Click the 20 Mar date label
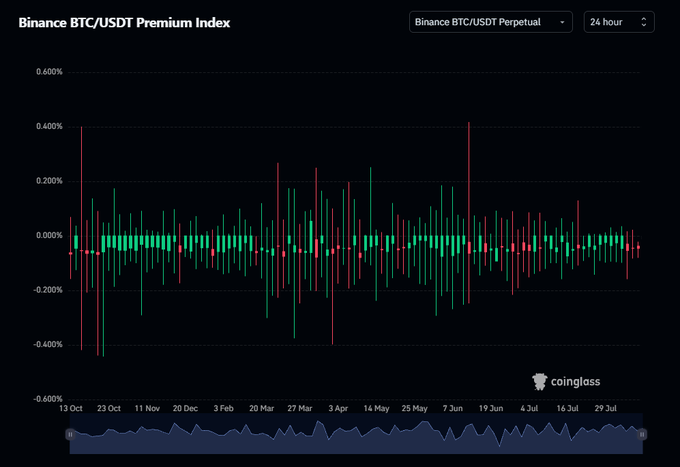 [x=262, y=408]
